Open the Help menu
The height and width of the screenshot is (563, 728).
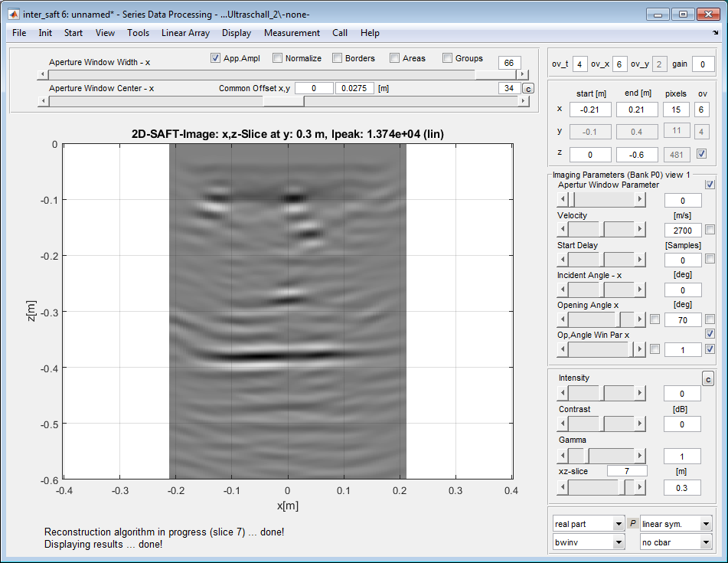[x=370, y=33]
